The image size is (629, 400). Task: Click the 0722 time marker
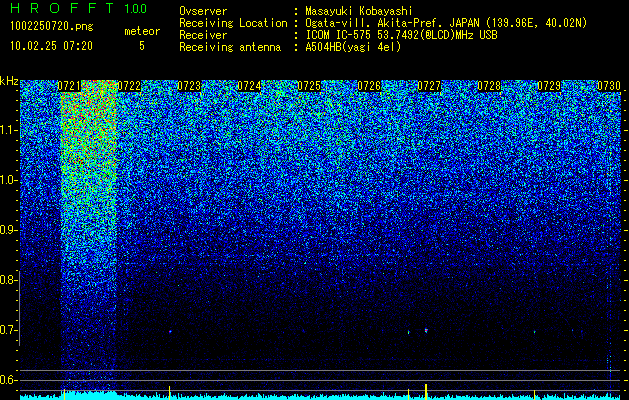tap(129, 86)
